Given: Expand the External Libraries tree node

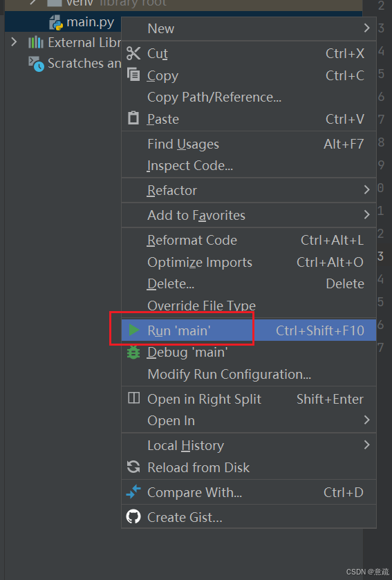Looking at the screenshot, I should click(14, 41).
